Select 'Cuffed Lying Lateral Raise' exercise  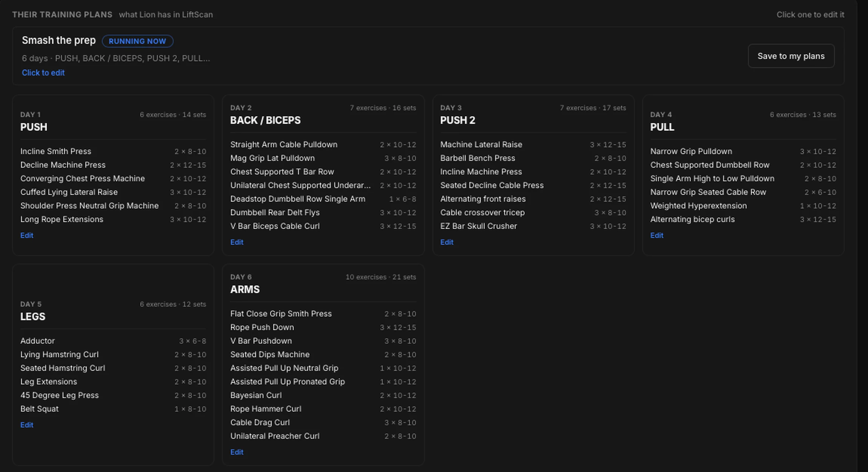[x=113, y=192]
